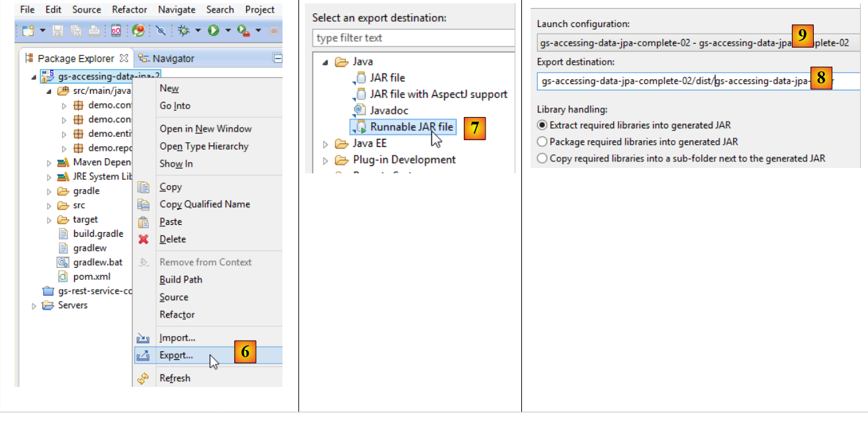The image size is (868, 422).
Task: Expand the Java EE export category
Action: [x=325, y=144]
